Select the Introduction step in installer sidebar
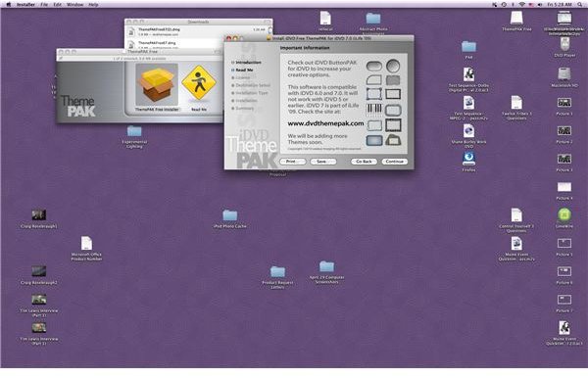The image size is (588, 378). (x=248, y=63)
